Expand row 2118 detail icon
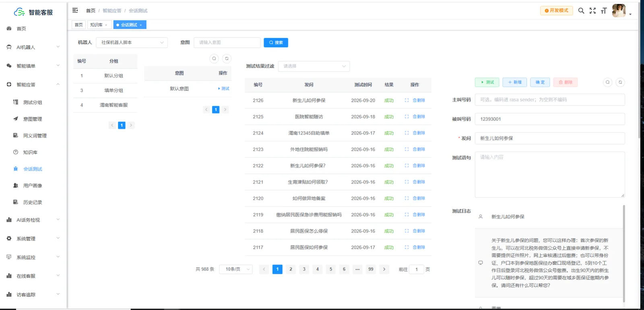 pos(407,231)
